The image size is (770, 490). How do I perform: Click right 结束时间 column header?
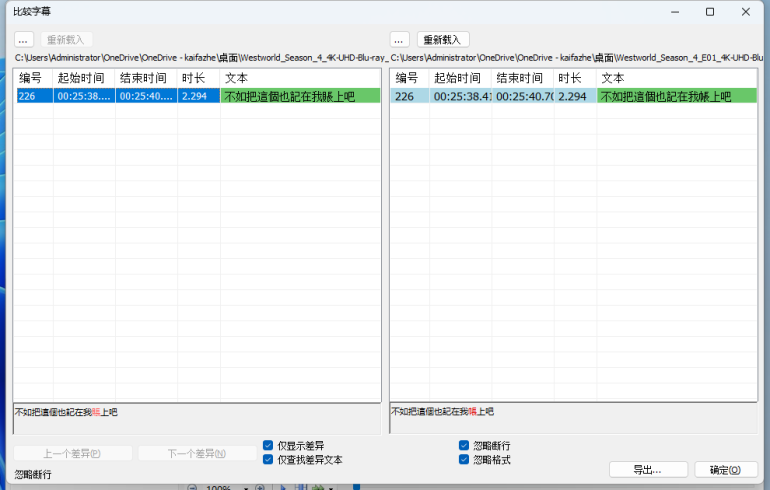coord(523,78)
